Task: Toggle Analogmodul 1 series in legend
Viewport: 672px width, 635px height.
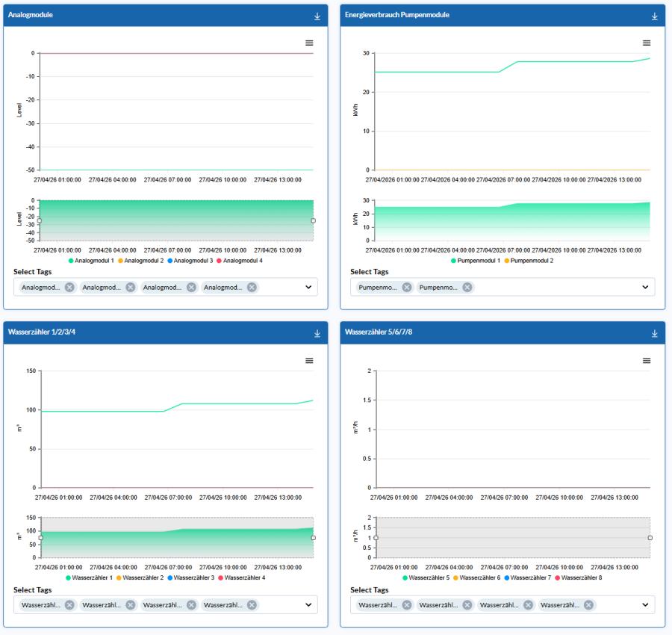Action: [93, 260]
